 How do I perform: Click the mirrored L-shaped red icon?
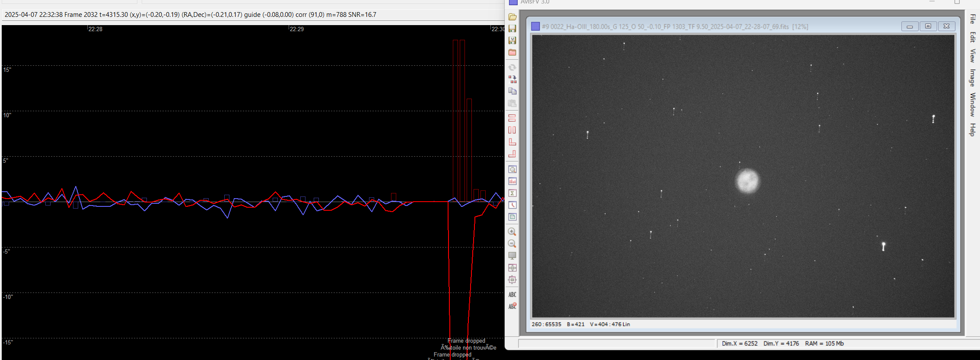512,154
